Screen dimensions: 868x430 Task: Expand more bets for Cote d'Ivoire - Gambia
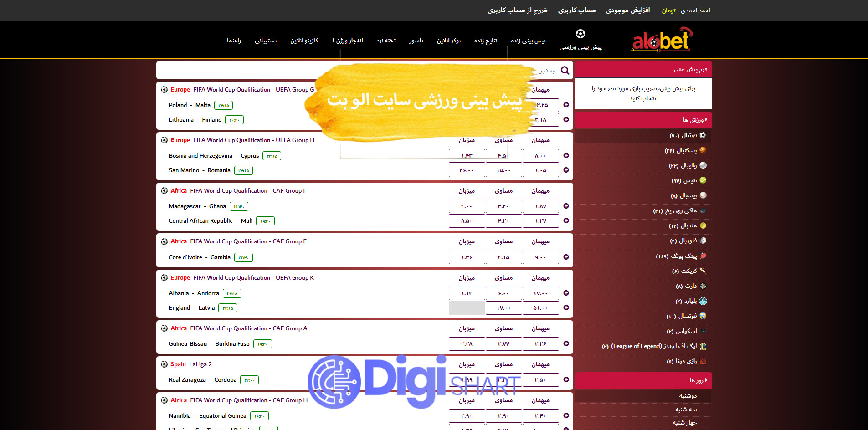tap(566, 257)
